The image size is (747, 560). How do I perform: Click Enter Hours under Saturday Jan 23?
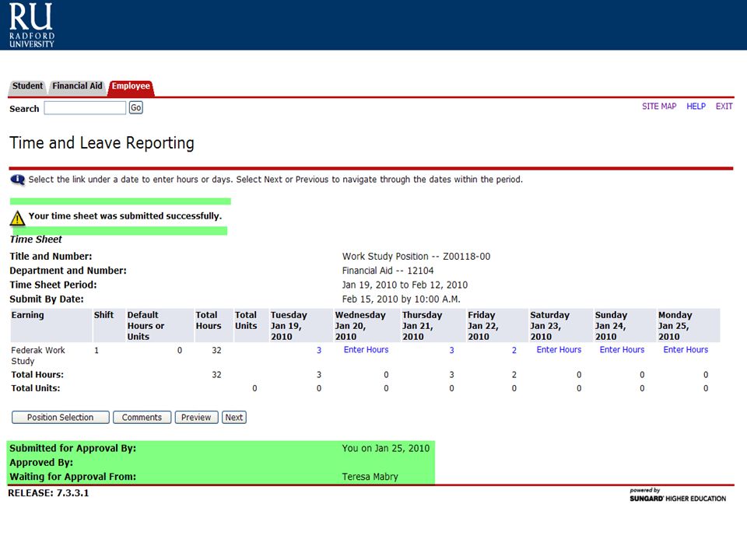[559, 349]
